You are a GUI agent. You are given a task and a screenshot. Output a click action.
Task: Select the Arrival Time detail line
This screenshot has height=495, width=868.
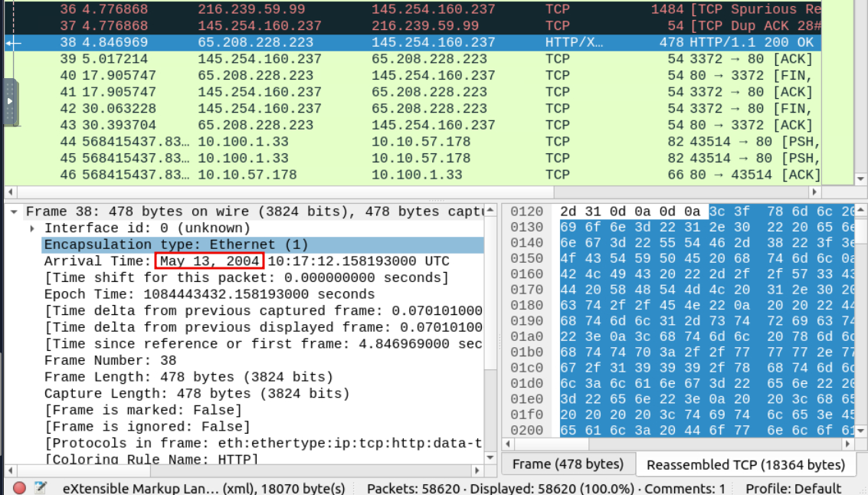245,261
